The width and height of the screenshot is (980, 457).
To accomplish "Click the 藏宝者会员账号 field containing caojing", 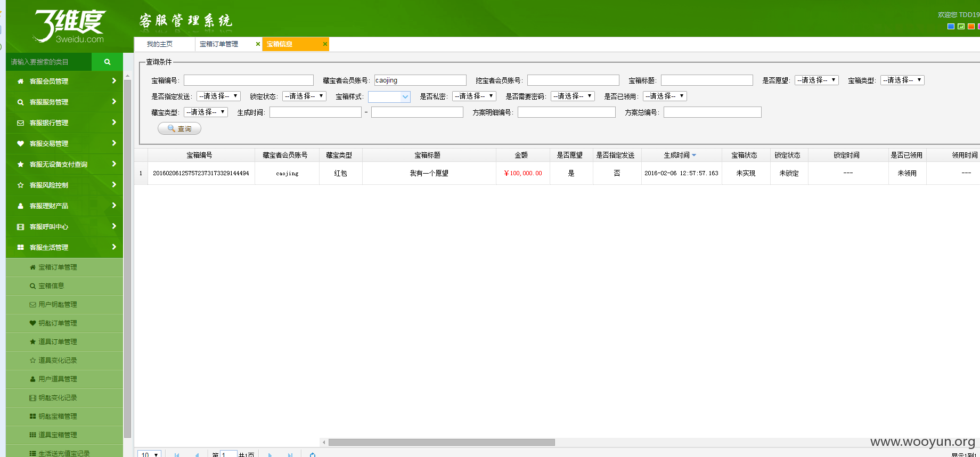I will 420,80.
